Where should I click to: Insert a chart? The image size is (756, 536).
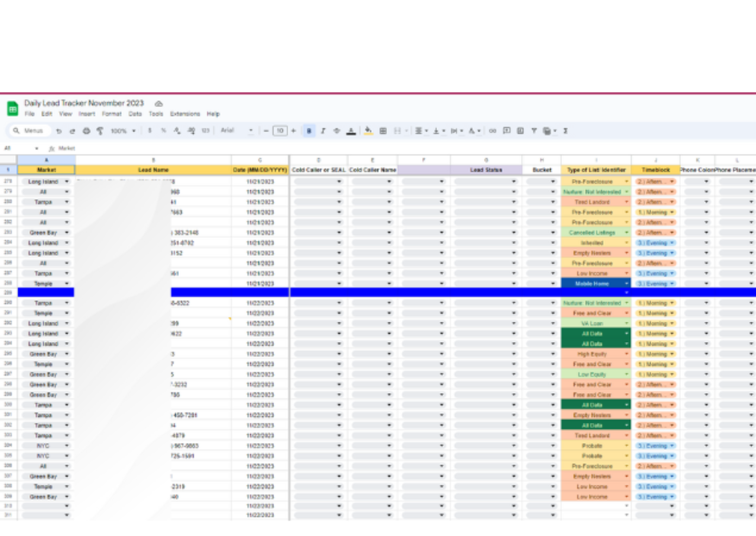point(520,131)
